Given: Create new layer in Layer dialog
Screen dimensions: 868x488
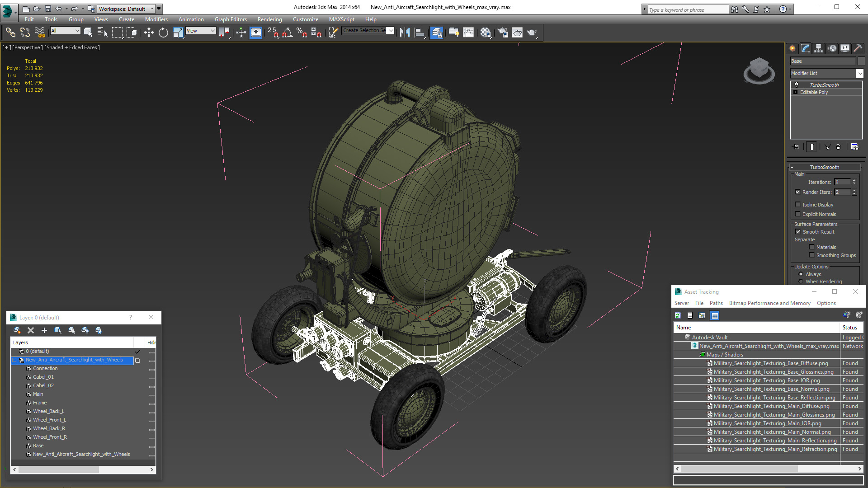Looking at the screenshot, I should click(x=17, y=330).
